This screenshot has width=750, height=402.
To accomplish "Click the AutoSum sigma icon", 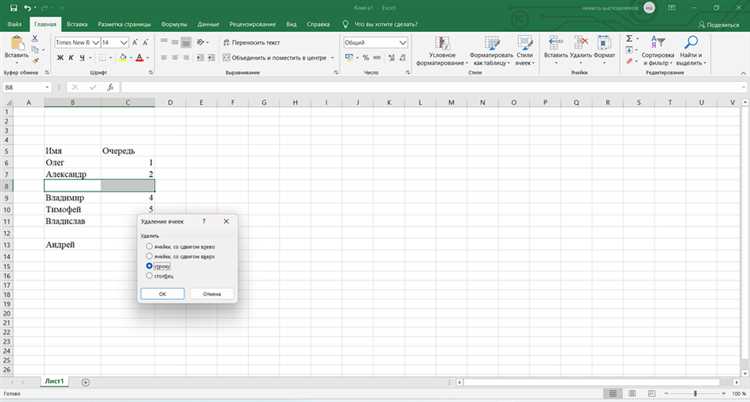I will point(629,38).
